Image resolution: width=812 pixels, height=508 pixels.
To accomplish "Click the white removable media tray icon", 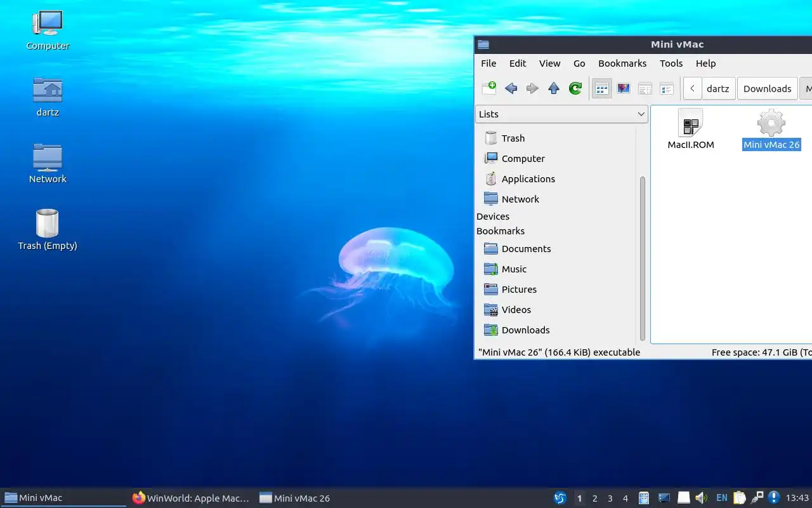I will tap(684, 498).
